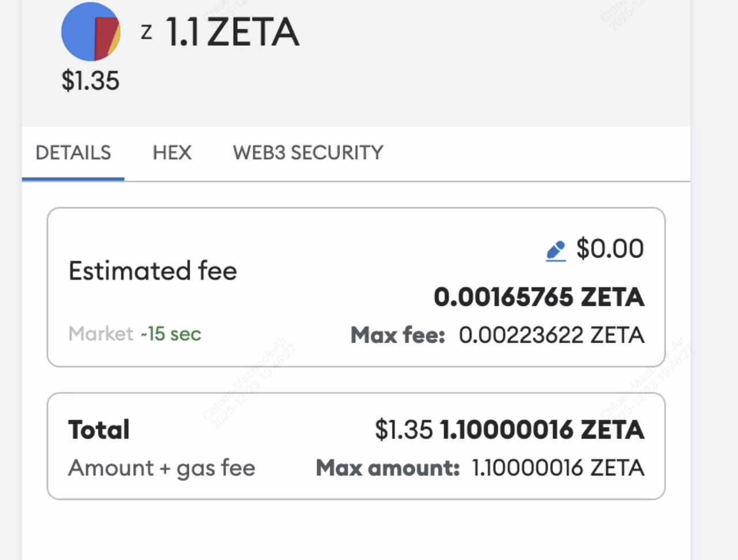The height and width of the screenshot is (560, 738).
Task: Open gas fee options via the edit control
Action: tap(555, 249)
